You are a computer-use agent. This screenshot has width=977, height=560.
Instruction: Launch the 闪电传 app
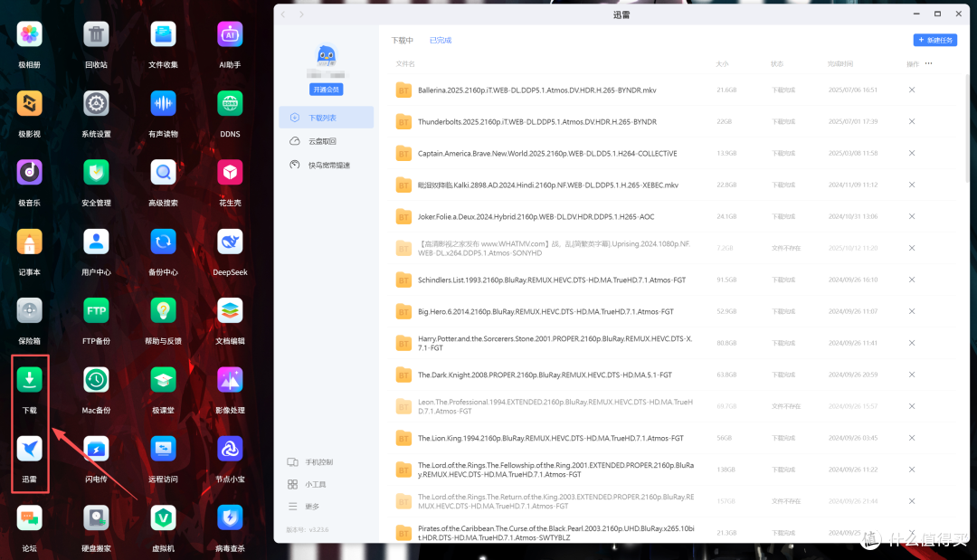click(x=96, y=450)
